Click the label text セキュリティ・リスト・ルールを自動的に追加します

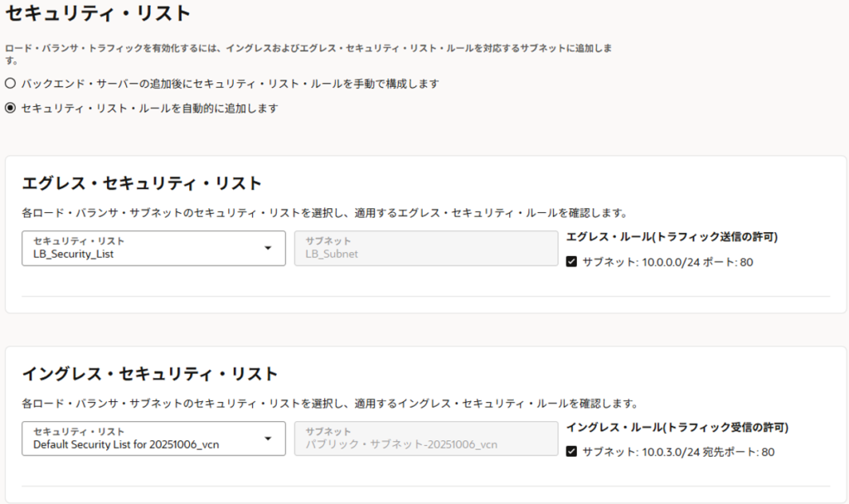149,108
